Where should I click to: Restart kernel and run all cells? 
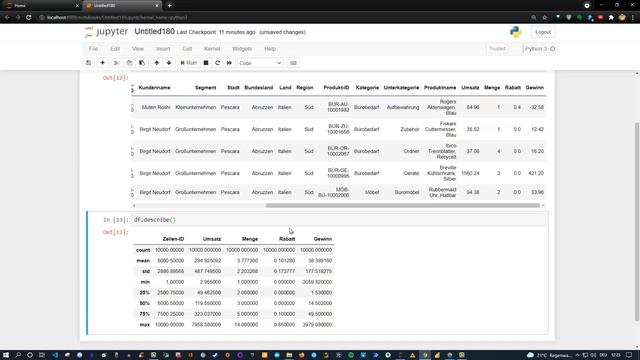pyautogui.click(x=229, y=63)
